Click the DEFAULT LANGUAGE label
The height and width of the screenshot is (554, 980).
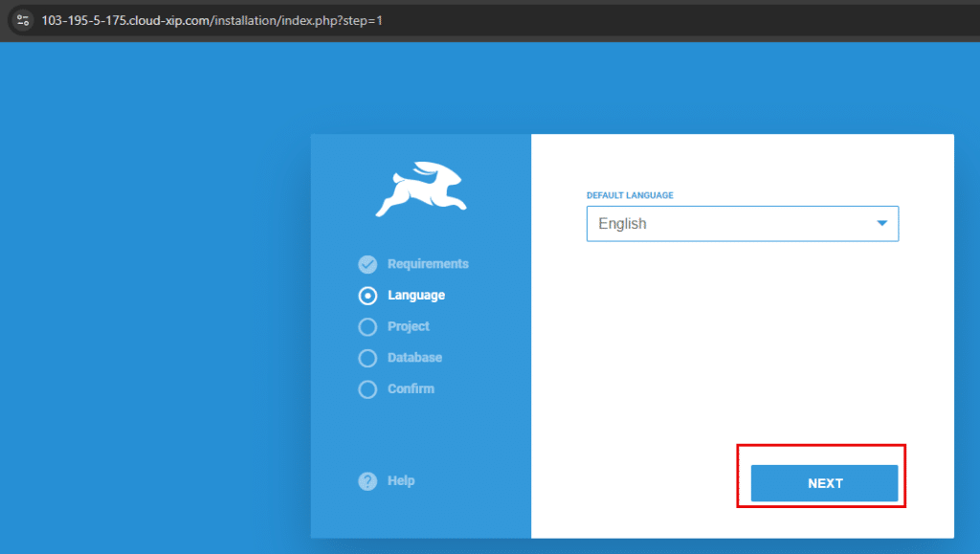(630, 195)
